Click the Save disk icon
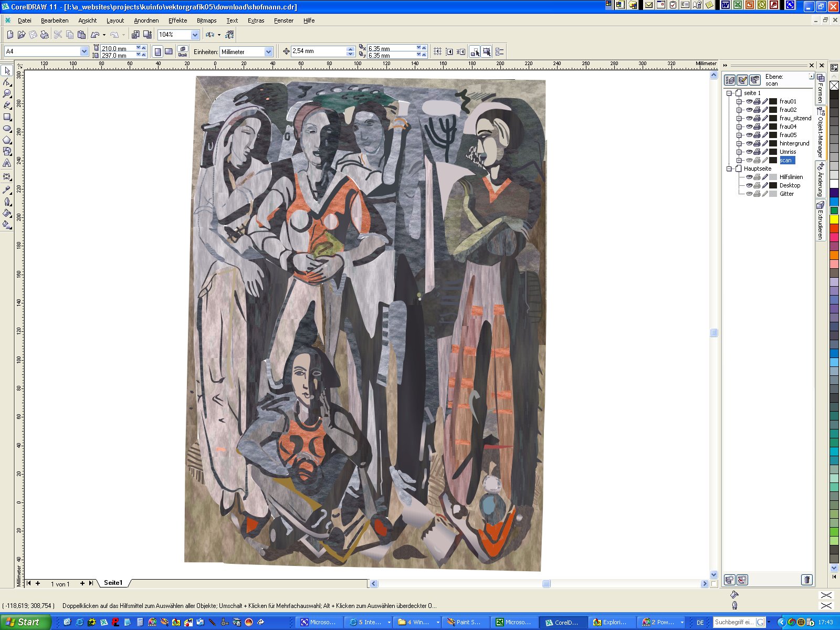This screenshot has height=630, width=840. click(x=33, y=35)
